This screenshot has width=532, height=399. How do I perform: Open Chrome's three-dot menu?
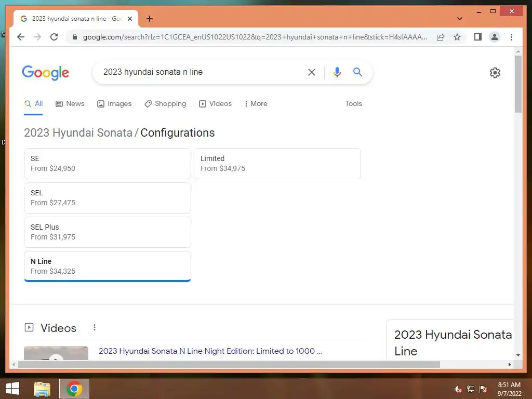(x=511, y=37)
